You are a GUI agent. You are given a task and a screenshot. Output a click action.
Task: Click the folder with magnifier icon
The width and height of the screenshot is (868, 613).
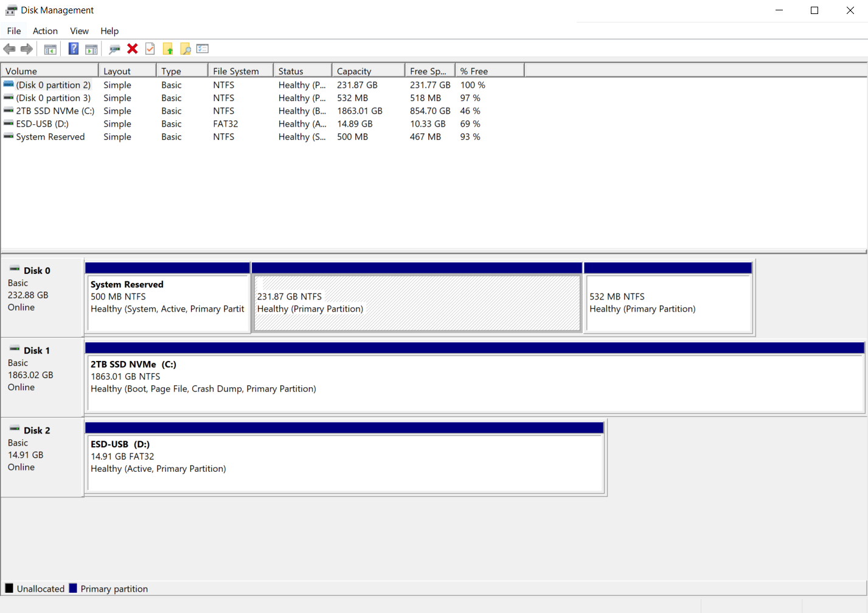coord(186,49)
